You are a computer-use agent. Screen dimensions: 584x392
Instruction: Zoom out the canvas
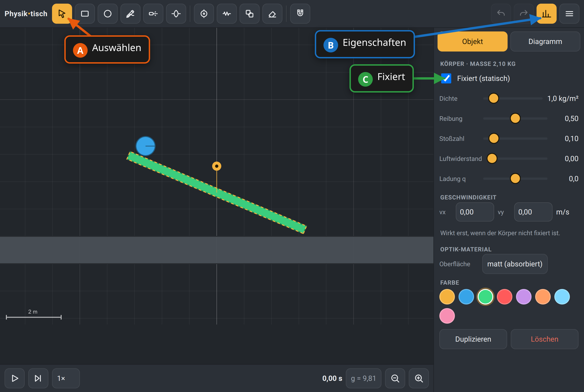click(395, 378)
